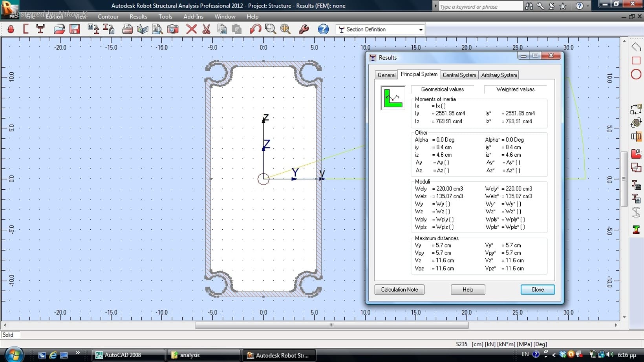Image resolution: width=644 pixels, height=362 pixels.
Task: Open the General tab in Results
Action: tap(386, 75)
